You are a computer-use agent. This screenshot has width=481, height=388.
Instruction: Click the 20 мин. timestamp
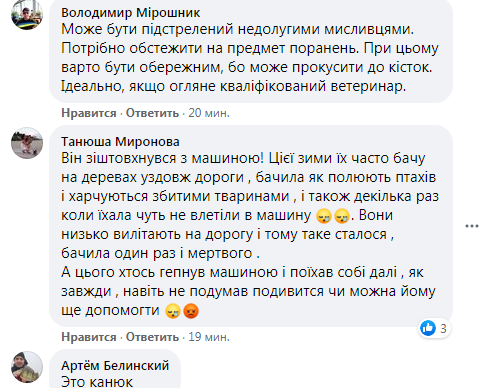click(209, 113)
